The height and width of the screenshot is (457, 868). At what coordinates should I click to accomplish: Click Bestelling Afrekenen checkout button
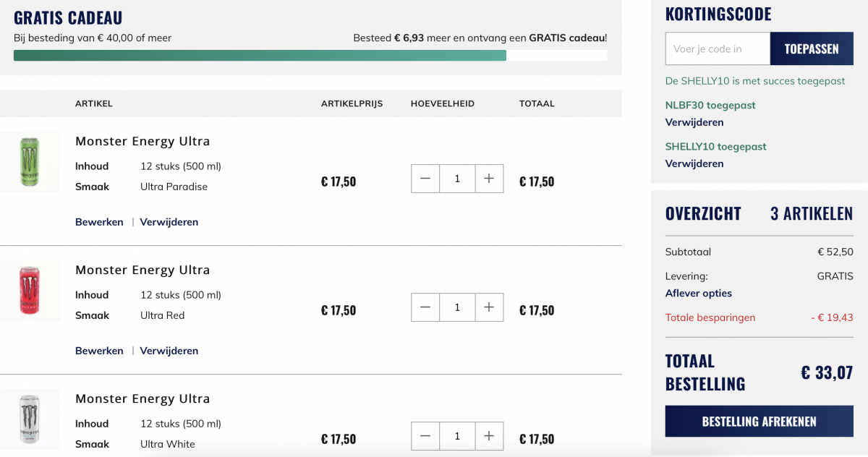[x=759, y=422]
